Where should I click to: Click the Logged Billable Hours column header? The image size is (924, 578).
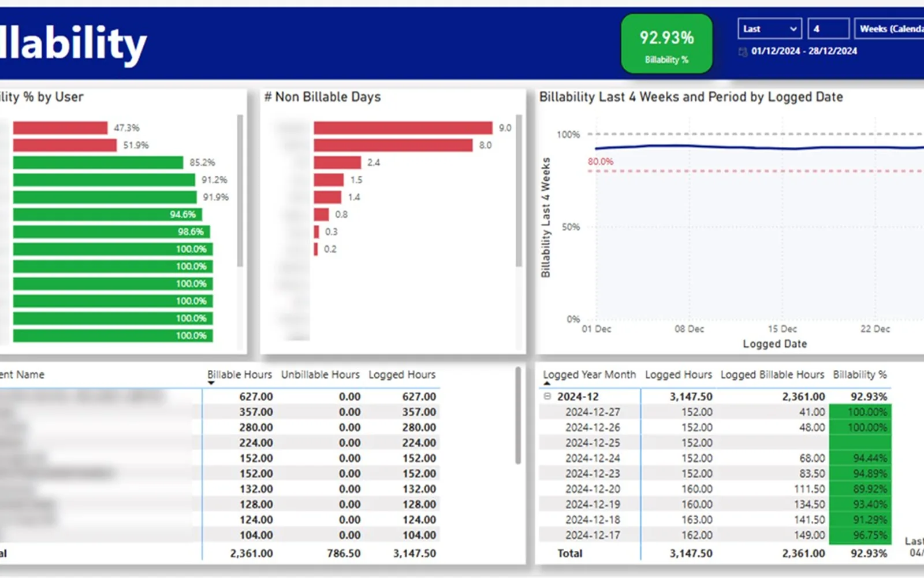pos(772,375)
